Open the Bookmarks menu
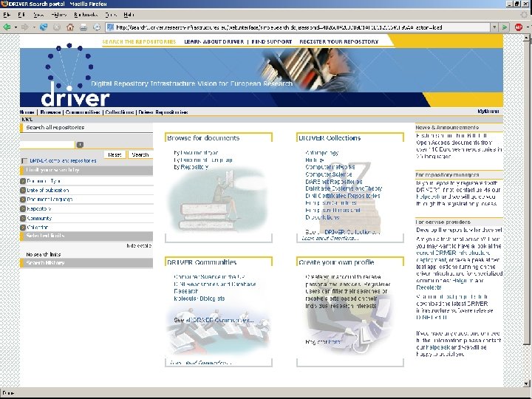Screen dimensions: 532x399 click(86, 15)
